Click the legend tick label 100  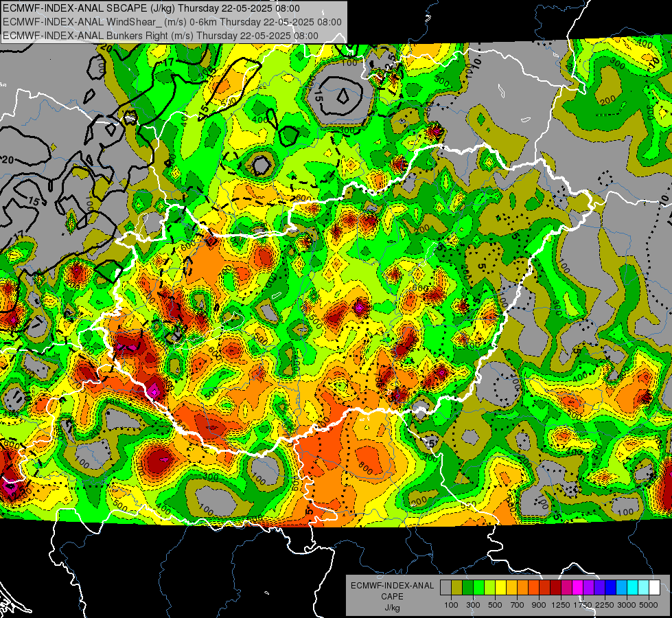coord(451,605)
